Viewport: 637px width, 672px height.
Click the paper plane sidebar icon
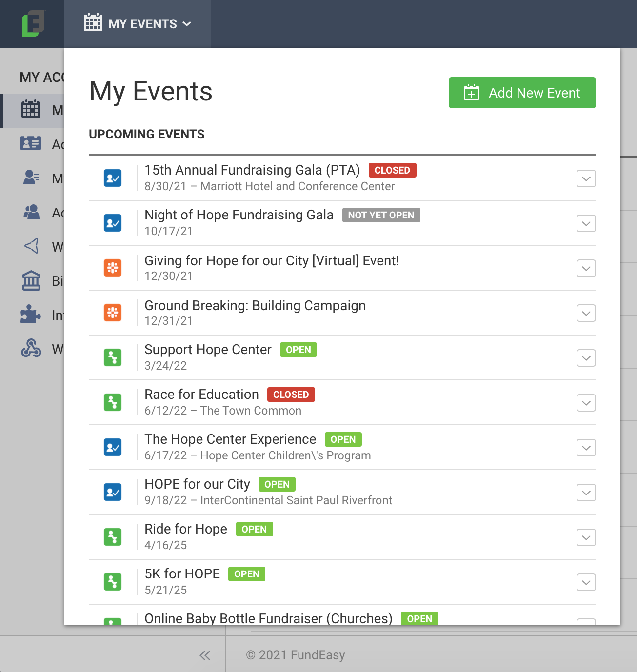31,246
